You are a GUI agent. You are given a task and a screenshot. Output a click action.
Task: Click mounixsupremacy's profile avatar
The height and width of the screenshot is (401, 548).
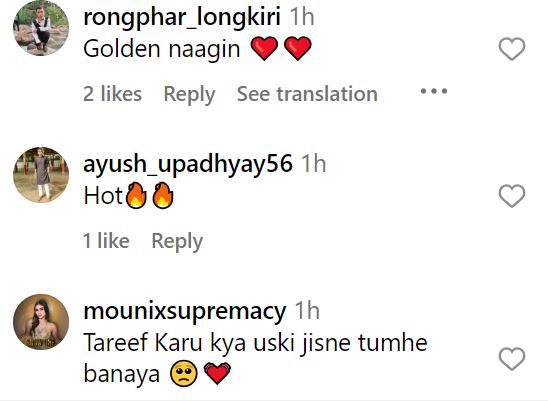coord(41,322)
